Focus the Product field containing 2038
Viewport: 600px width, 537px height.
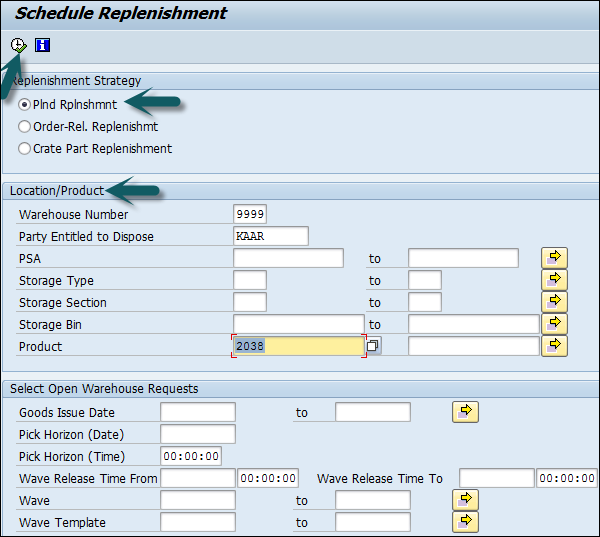pos(297,346)
